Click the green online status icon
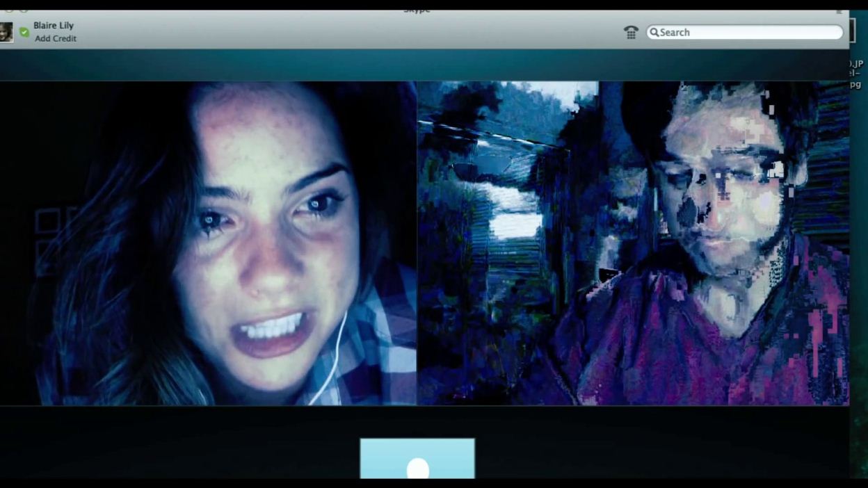The width and height of the screenshot is (868, 488). [x=24, y=32]
